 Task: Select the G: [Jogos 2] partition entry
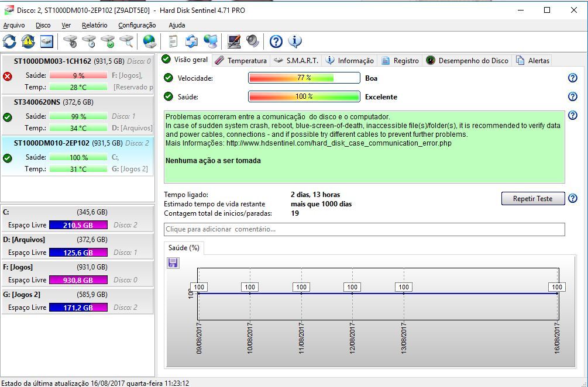[x=78, y=300]
